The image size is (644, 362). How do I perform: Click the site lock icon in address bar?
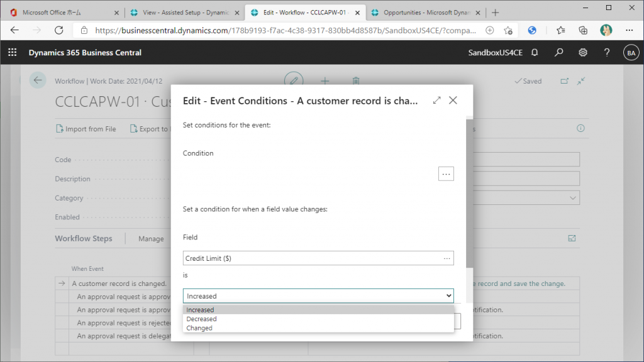point(84,30)
